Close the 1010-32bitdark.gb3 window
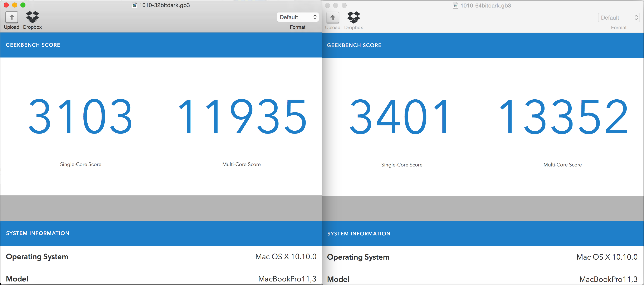 (x=6, y=5)
